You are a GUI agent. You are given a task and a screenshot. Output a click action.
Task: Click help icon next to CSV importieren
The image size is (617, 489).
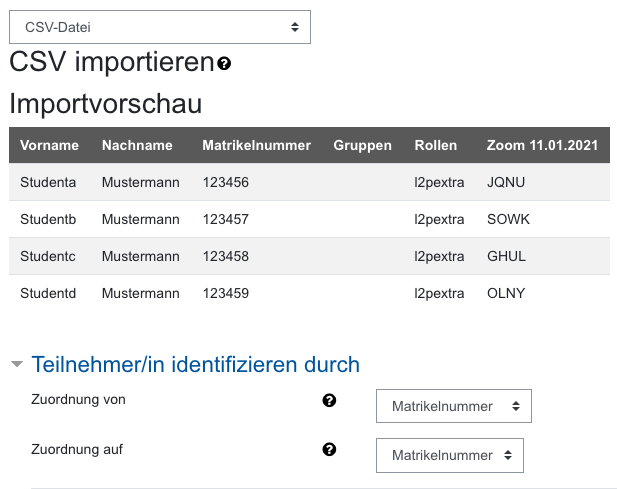pyautogui.click(x=224, y=63)
